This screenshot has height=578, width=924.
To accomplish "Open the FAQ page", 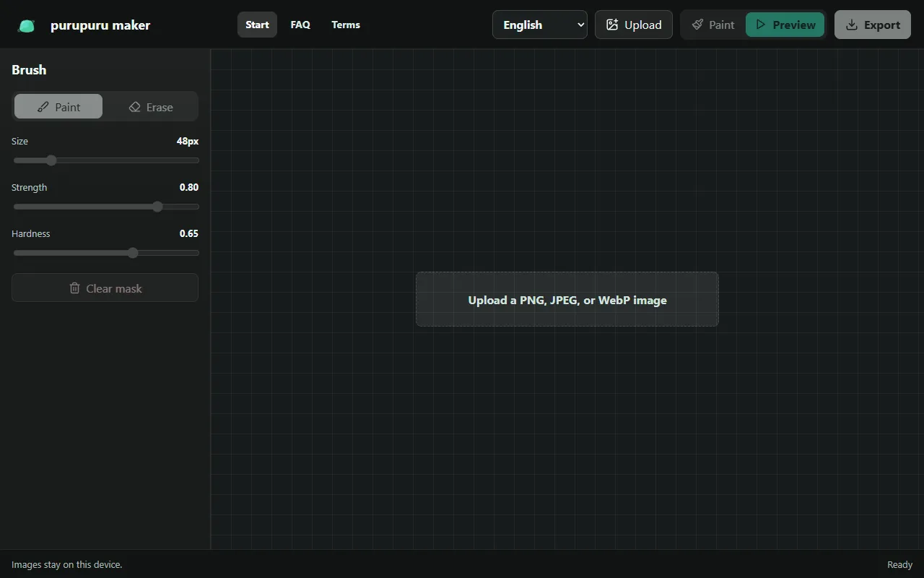I will click(300, 25).
